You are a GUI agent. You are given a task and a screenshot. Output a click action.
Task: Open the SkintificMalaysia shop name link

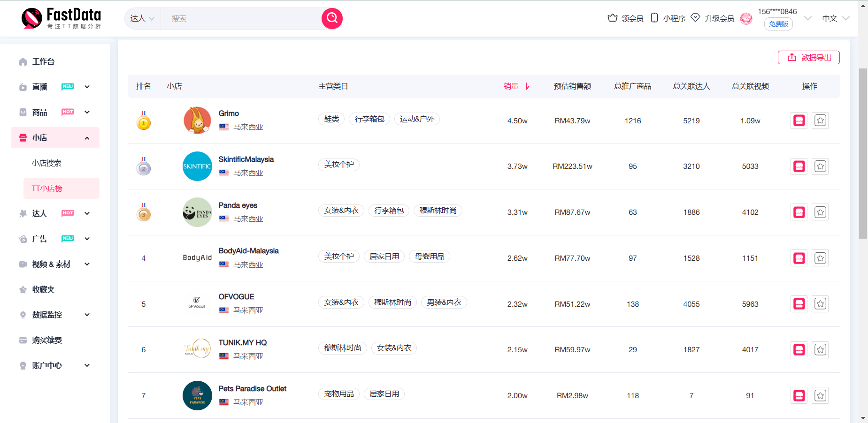[246, 159]
